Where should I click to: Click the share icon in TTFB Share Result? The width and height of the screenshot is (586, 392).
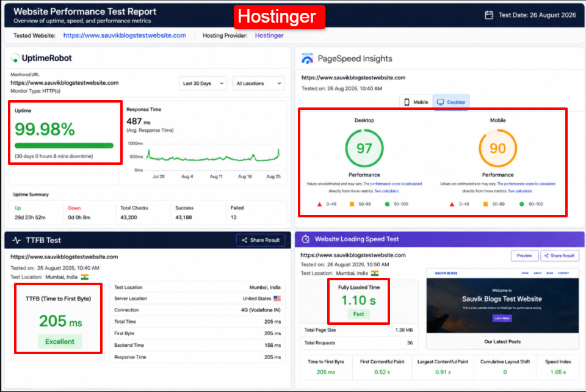[x=244, y=240]
